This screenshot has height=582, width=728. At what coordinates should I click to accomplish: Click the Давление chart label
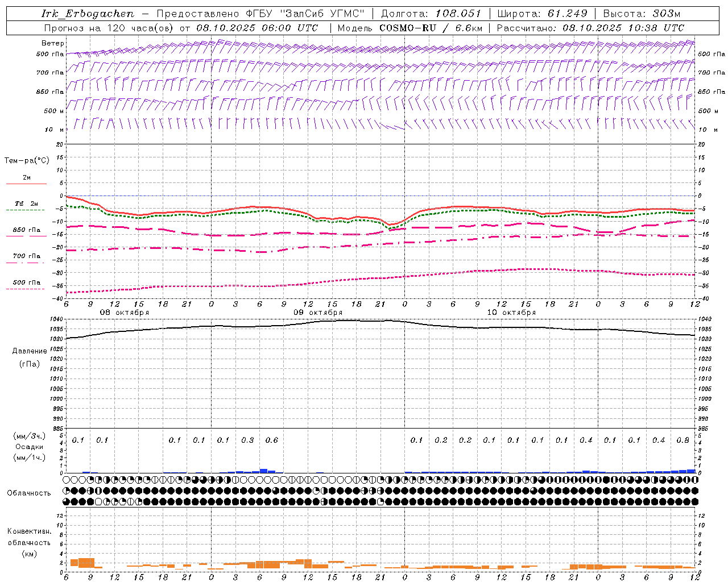click(30, 351)
